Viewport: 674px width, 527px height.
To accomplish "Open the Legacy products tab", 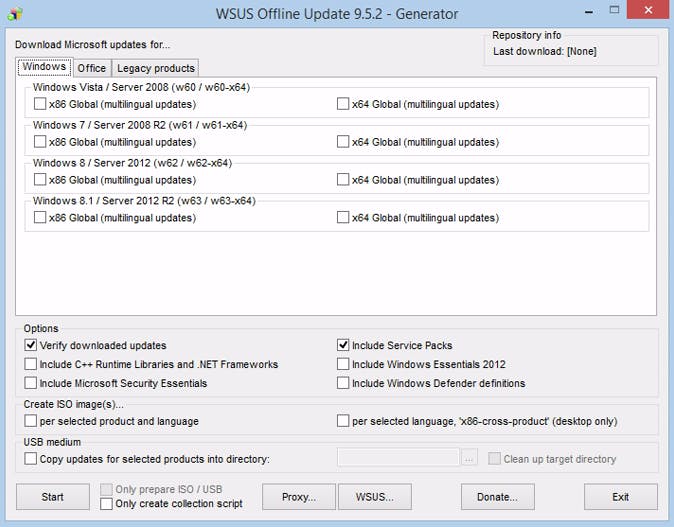I will (155, 68).
